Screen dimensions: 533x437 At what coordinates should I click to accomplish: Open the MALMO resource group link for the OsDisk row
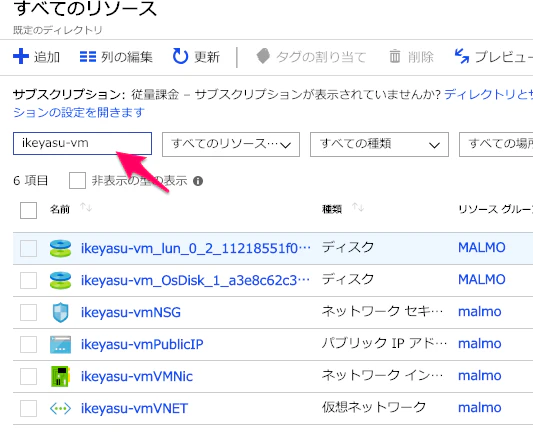tap(482, 280)
